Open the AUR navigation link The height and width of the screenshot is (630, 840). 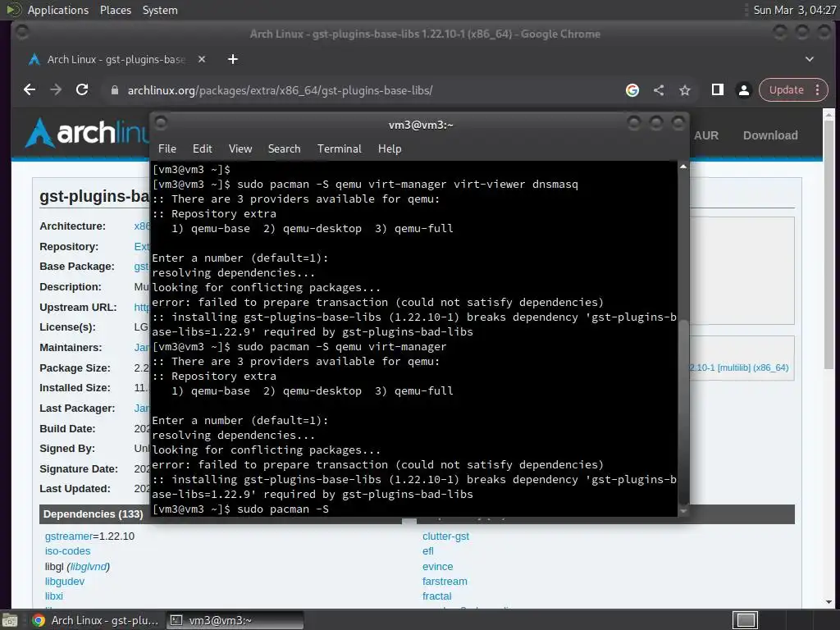click(x=706, y=135)
